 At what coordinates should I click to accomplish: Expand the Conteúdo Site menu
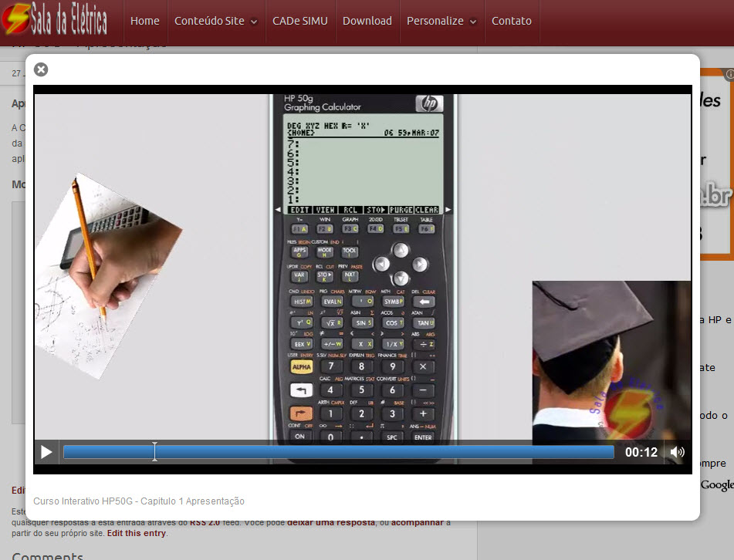coord(216,21)
